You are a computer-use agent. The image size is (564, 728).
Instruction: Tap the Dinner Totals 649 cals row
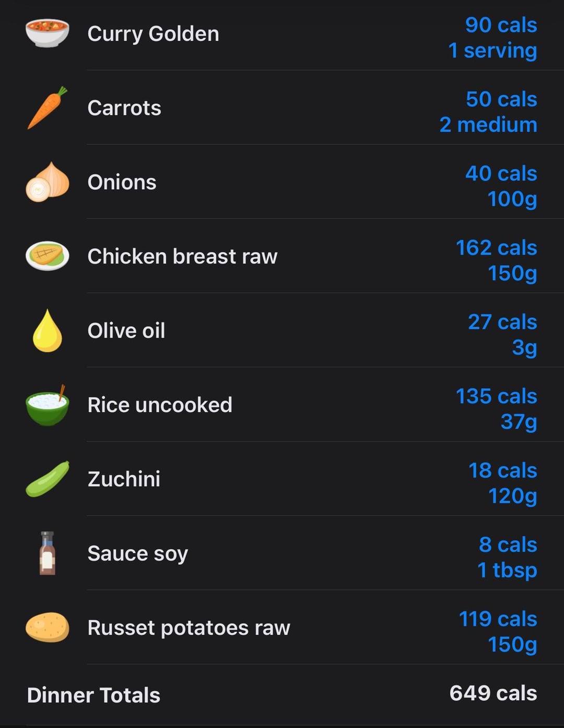coord(282,694)
